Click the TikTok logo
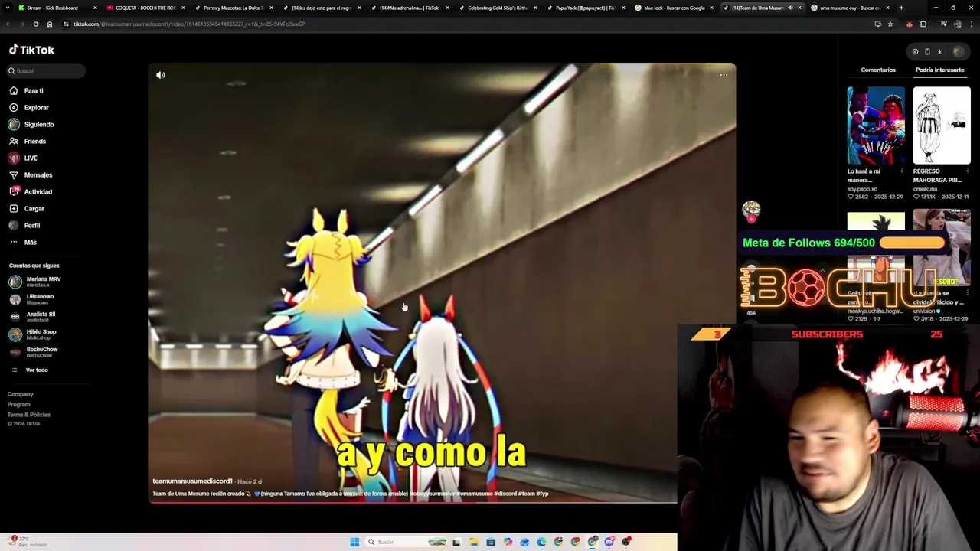980x551 pixels. coord(31,50)
